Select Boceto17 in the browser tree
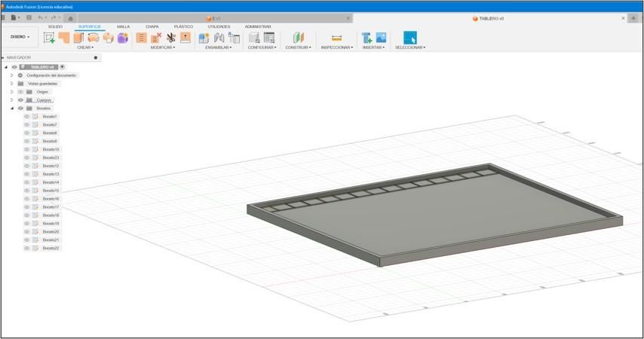Viewport: 644px width, 339px height. pos(51,207)
